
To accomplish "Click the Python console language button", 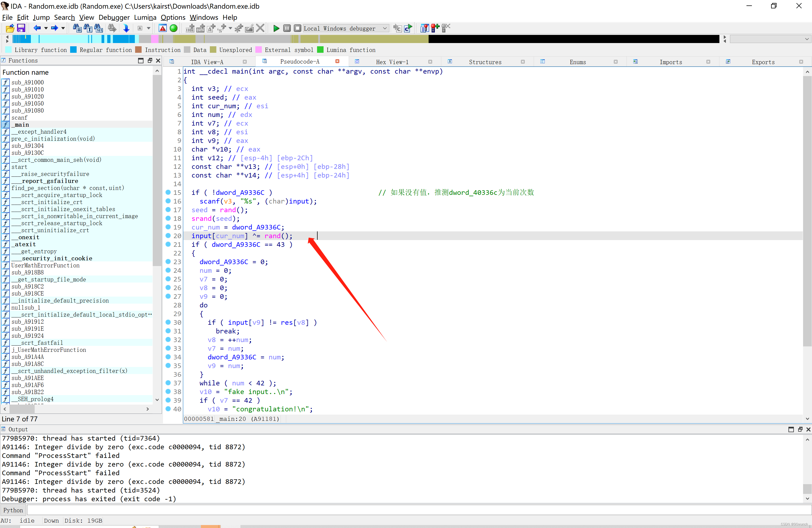I will point(13,510).
